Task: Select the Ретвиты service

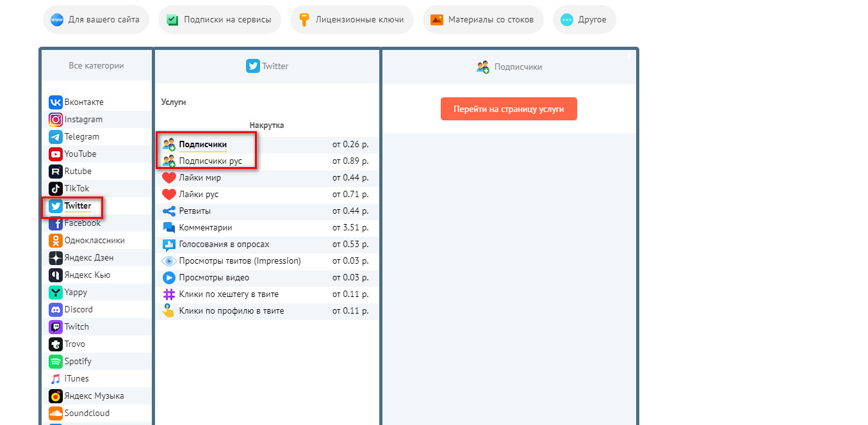Action: 266,211
